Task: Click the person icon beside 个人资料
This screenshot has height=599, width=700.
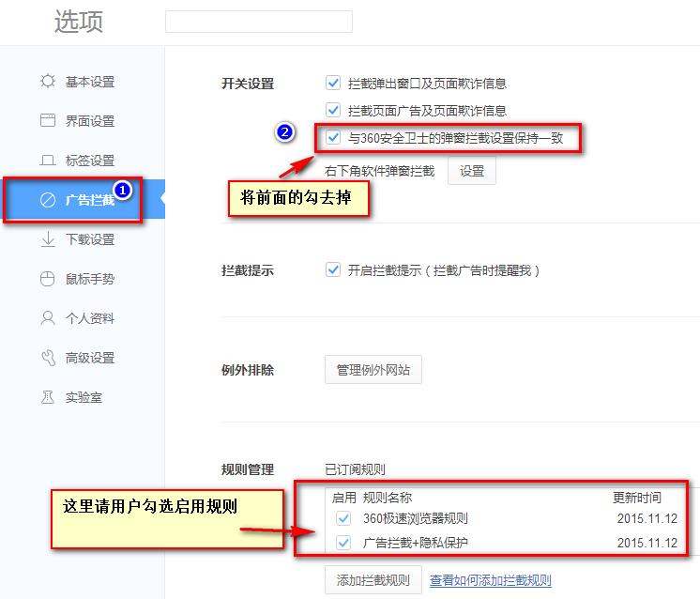Action: pos(48,318)
